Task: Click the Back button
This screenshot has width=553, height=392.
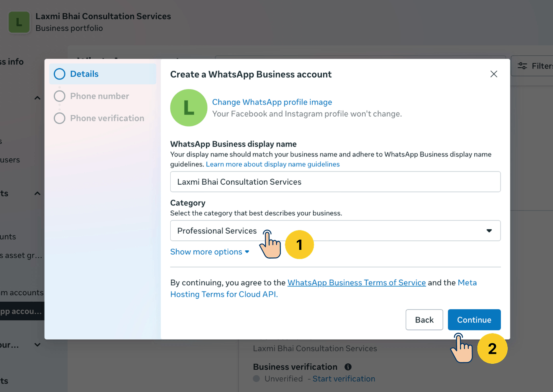Action: (424, 320)
